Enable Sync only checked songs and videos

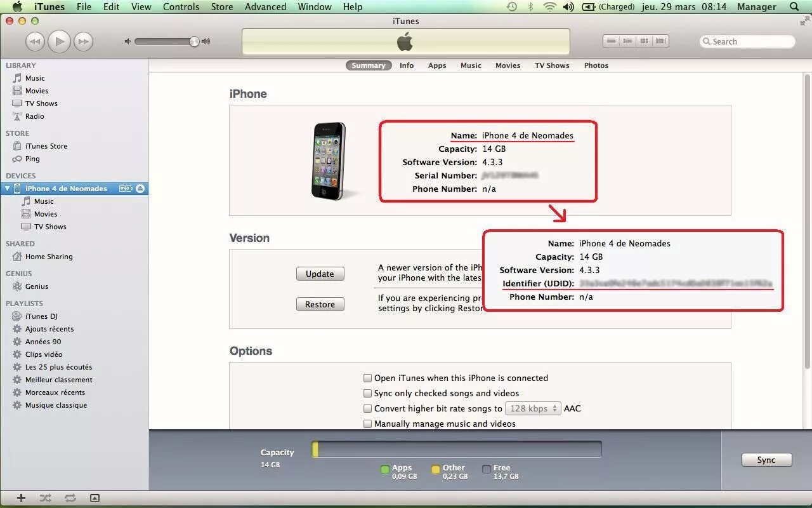point(367,393)
